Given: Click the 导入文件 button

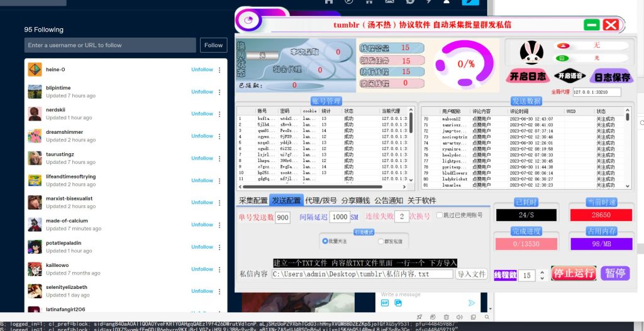Looking at the screenshot, I should (472, 274).
